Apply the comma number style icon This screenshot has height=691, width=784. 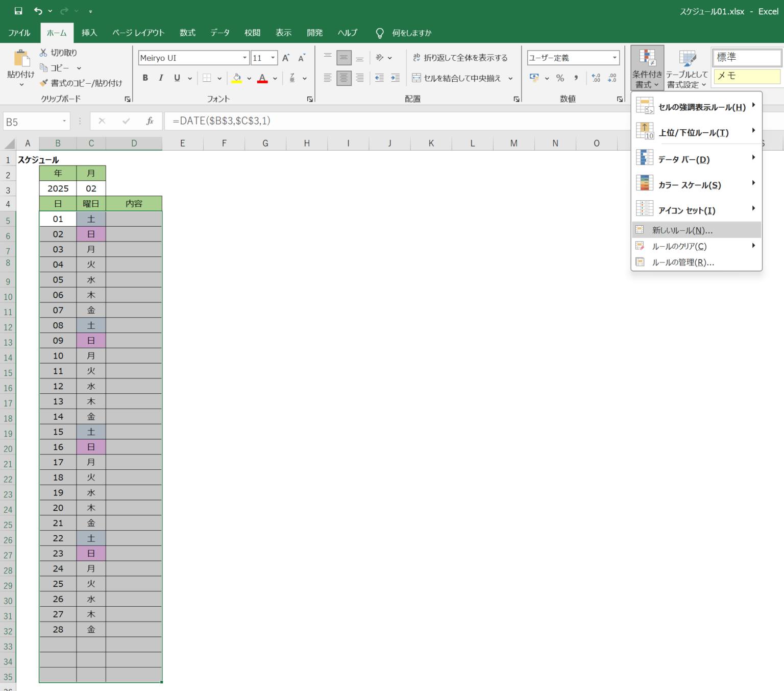pyautogui.click(x=576, y=78)
